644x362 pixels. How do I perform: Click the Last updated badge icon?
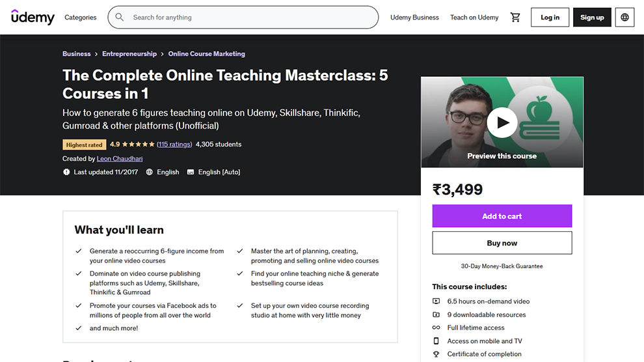pos(66,172)
